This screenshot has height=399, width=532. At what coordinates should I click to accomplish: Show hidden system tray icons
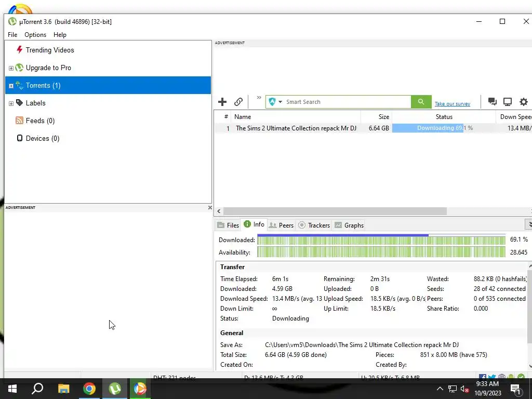pyautogui.click(x=440, y=389)
